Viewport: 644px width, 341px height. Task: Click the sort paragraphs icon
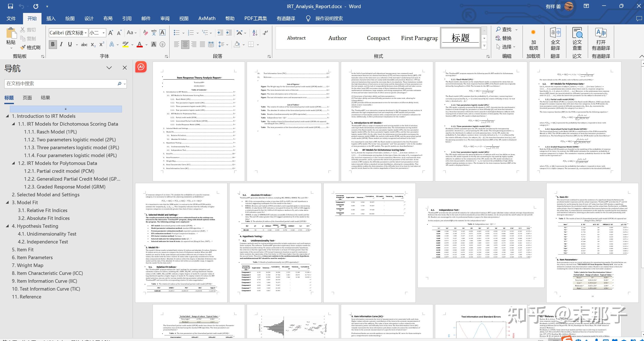point(255,32)
